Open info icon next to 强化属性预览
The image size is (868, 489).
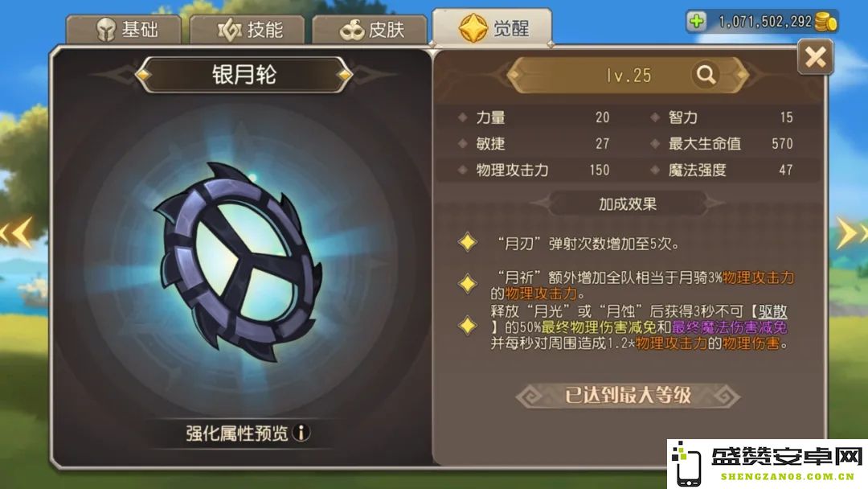pyautogui.click(x=301, y=433)
